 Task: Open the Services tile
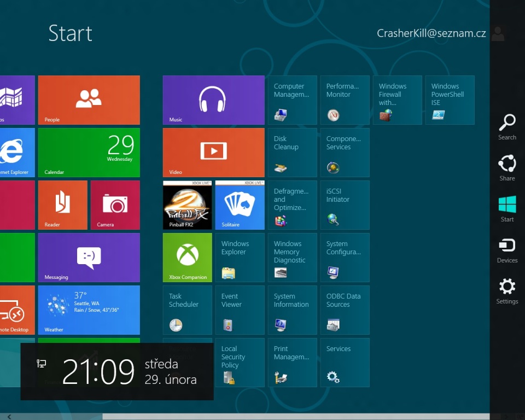tap(345, 363)
